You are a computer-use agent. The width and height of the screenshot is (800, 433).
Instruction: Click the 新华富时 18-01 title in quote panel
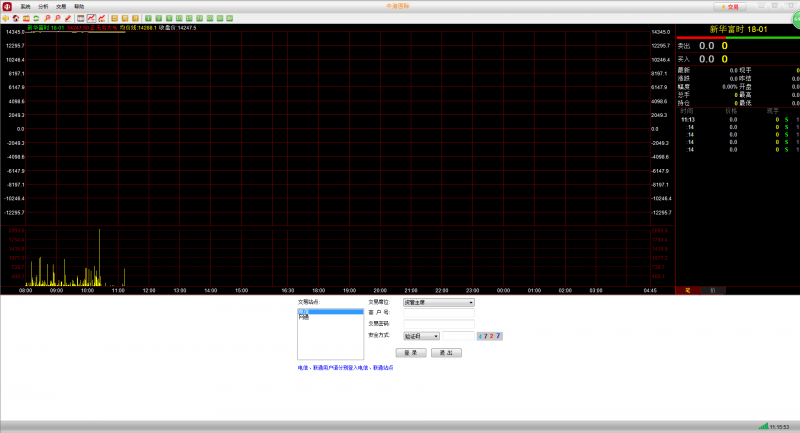point(738,30)
